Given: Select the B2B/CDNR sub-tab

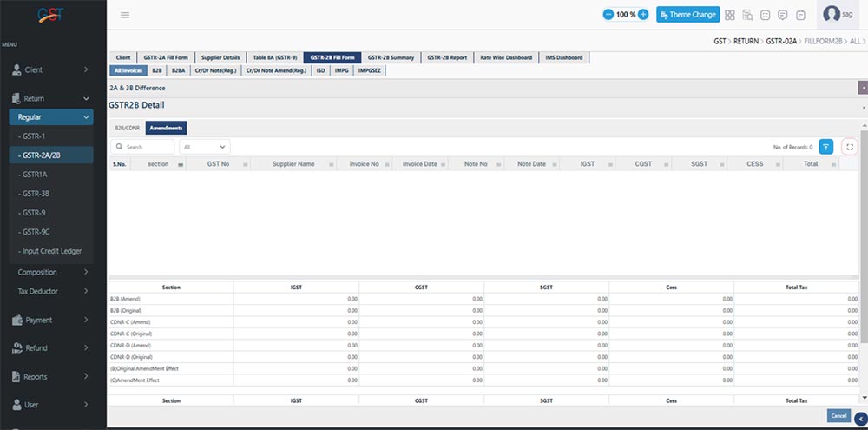Looking at the screenshot, I should 127,128.
